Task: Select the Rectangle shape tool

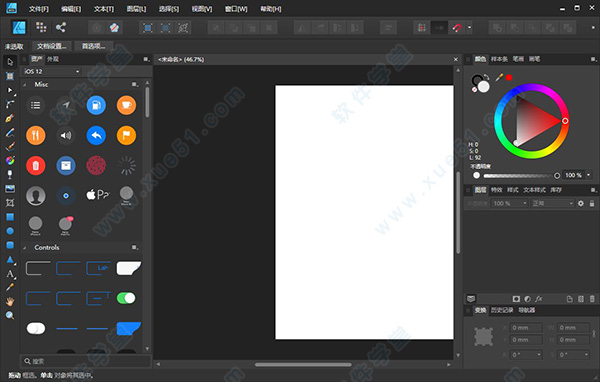Action: point(10,217)
